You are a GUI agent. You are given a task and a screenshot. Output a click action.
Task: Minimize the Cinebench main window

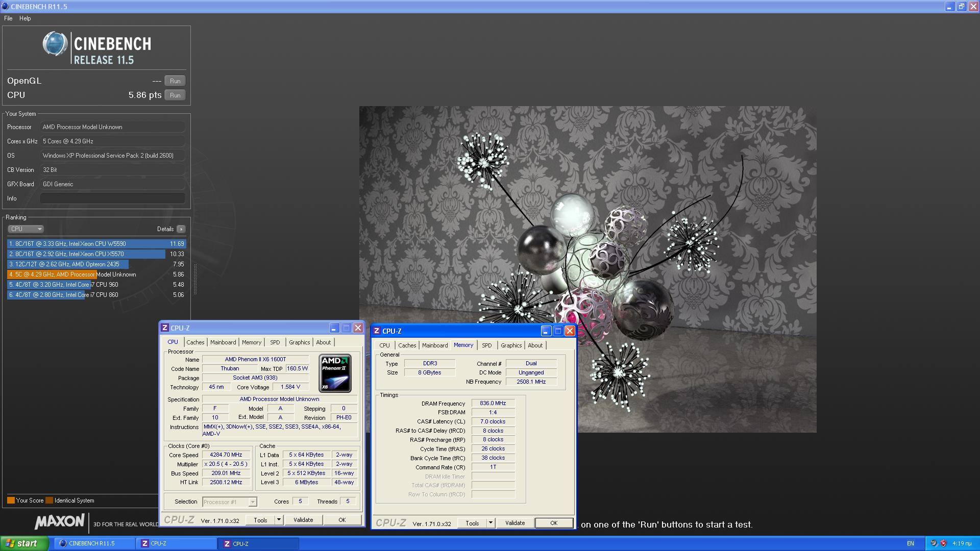[949, 7]
